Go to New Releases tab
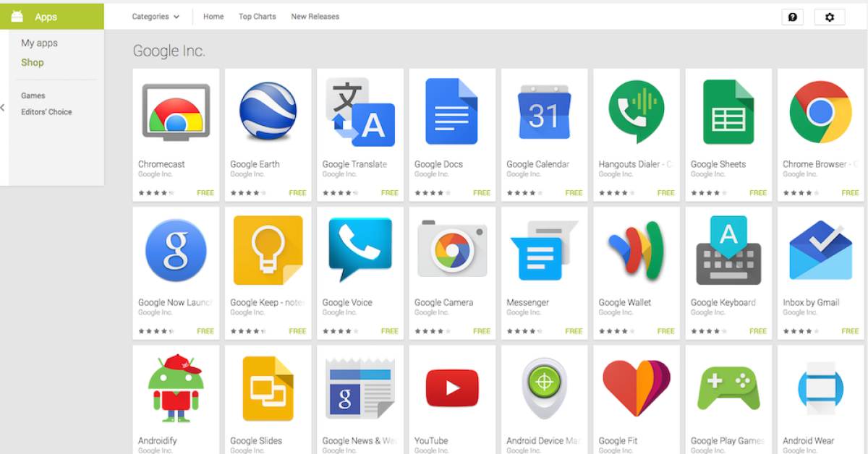 coord(315,17)
